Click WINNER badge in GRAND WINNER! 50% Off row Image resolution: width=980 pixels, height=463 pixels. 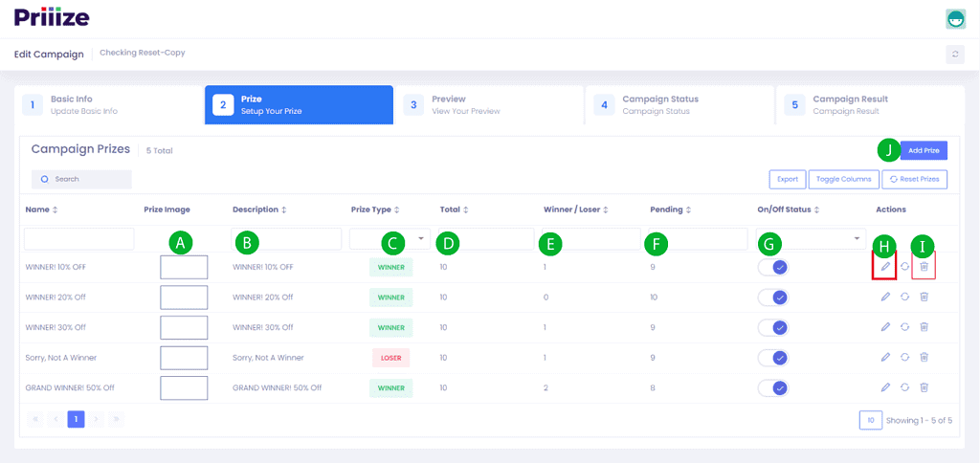391,388
